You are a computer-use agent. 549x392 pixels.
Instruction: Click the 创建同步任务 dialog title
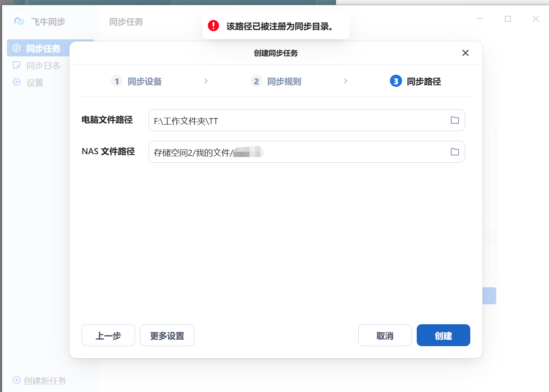276,53
